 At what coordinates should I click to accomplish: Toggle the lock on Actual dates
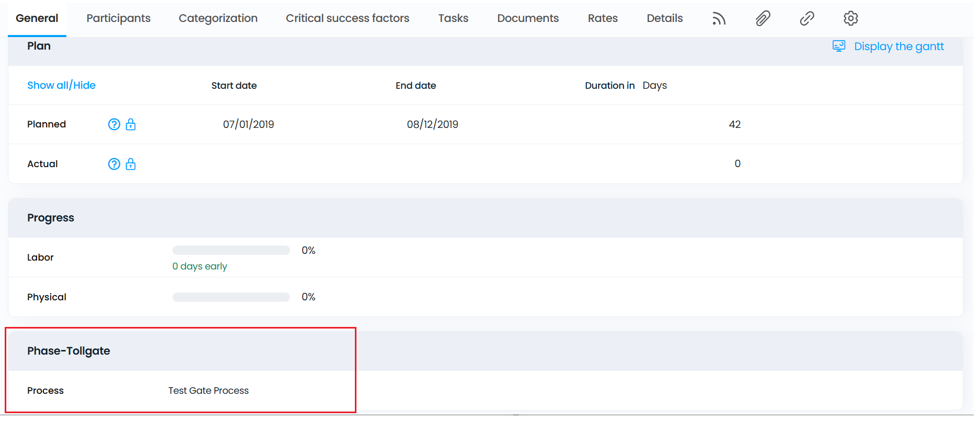[131, 164]
